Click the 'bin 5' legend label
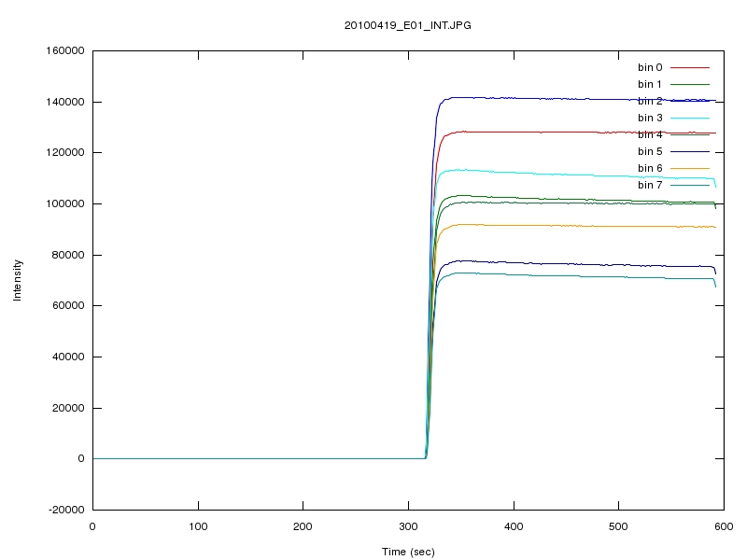Screen dimensions: 747x560 pyautogui.click(x=650, y=151)
